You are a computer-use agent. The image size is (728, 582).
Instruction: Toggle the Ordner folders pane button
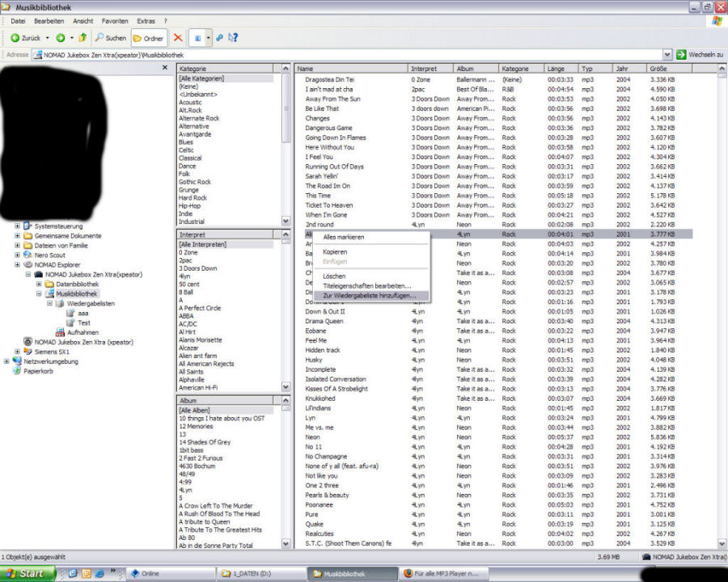point(149,39)
